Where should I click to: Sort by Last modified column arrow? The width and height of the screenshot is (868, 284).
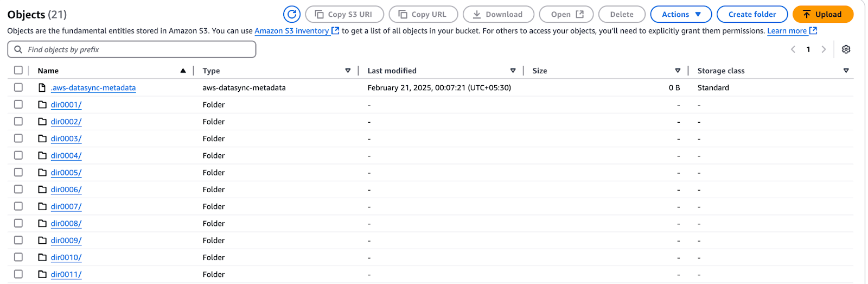click(513, 71)
